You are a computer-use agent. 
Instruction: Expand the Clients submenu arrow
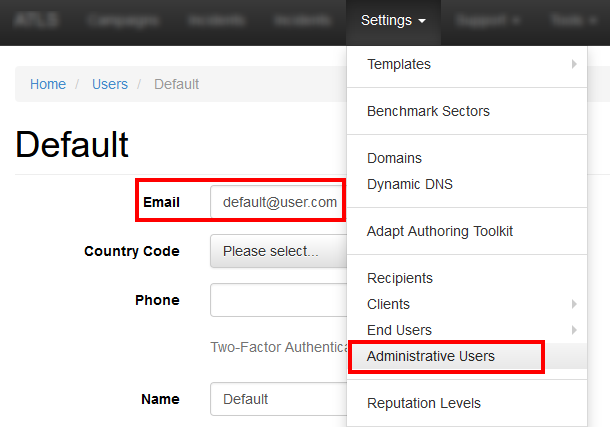click(x=574, y=304)
